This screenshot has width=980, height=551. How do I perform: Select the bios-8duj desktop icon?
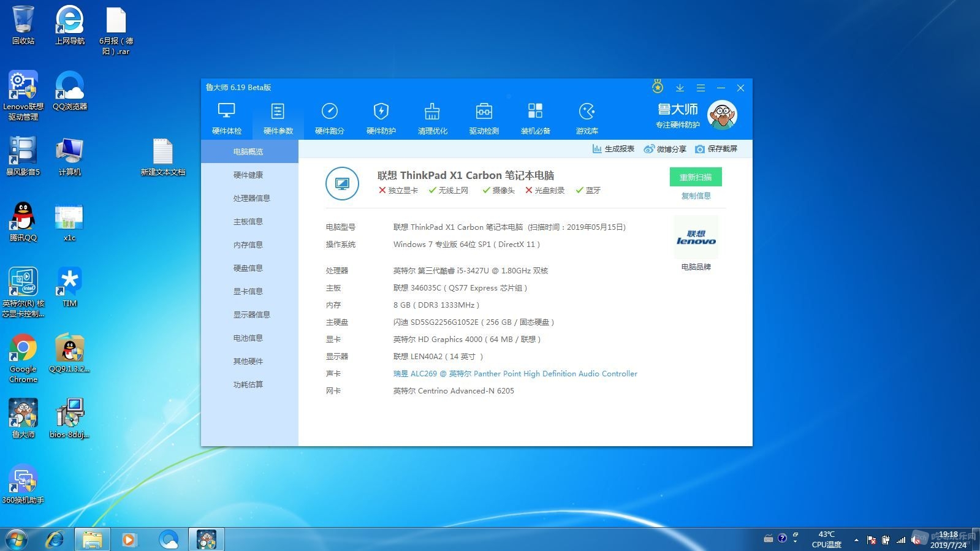70,419
